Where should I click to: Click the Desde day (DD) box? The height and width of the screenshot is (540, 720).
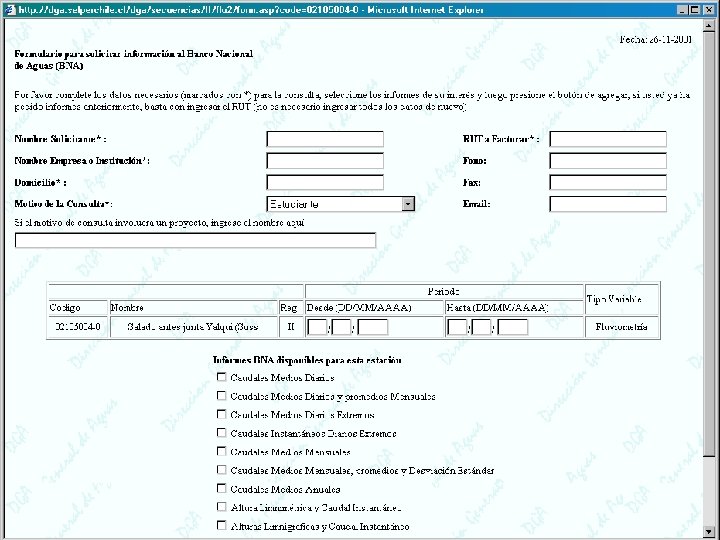pyautogui.click(x=317, y=327)
